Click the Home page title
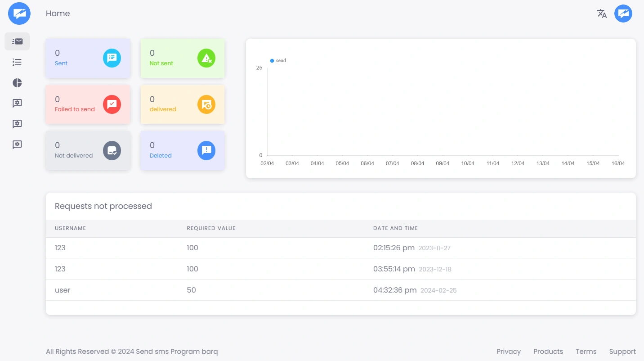The width and height of the screenshot is (644, 361). coord(58,14)
